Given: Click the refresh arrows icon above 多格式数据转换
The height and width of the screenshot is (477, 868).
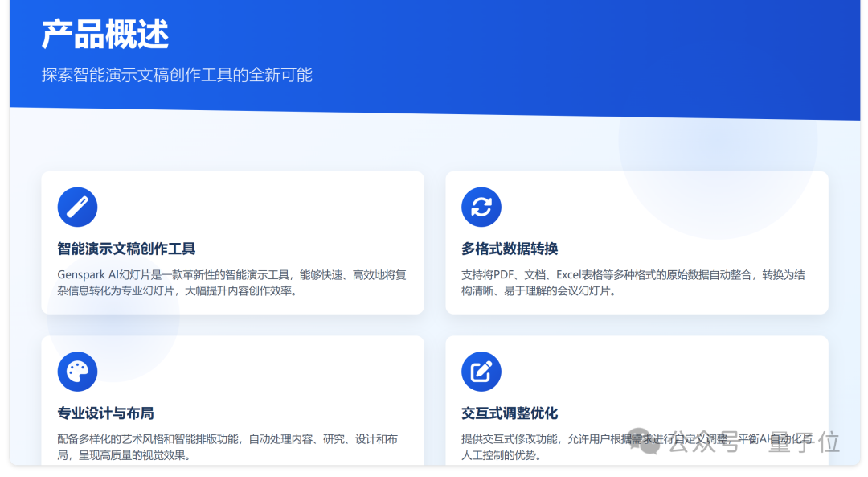Looking at the screenshot, I should pos(481,208).
